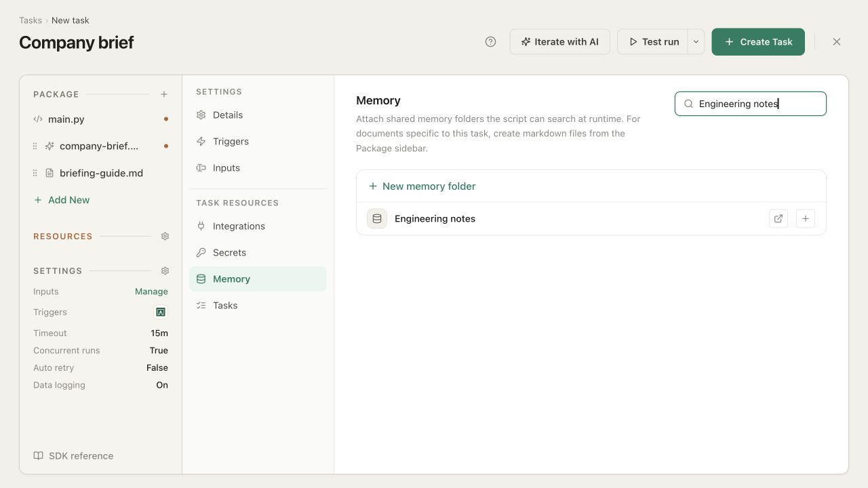Close the task editor with the X

[837, 42]
